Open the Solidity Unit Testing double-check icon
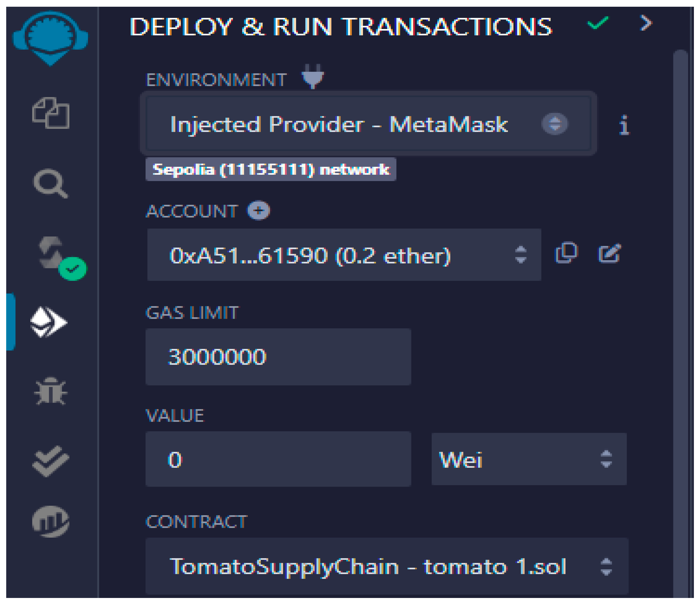 [x=51, y=461]
